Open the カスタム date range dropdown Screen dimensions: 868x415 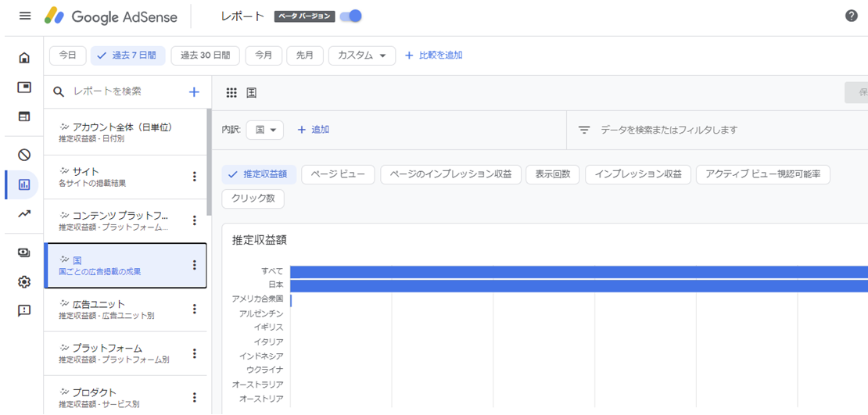362,55
